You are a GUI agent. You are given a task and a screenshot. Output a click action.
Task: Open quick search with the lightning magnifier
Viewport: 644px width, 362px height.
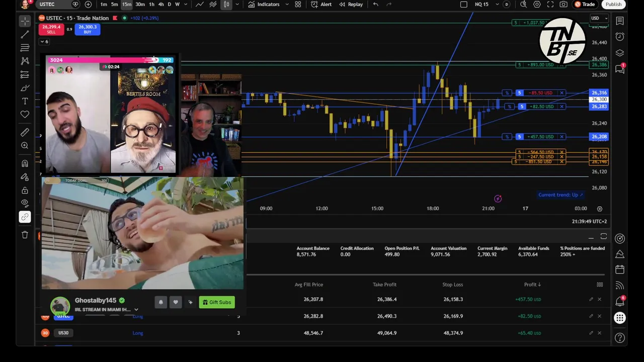(523, 5)
